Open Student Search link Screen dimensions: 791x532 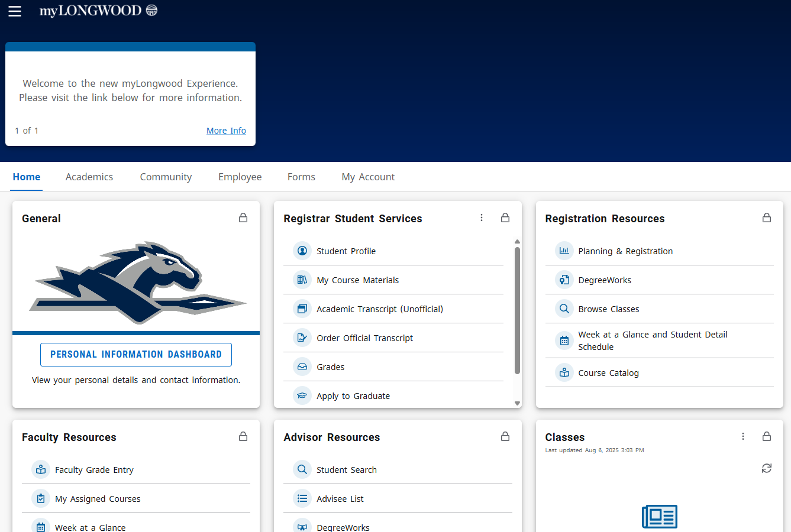coord(346,470)
